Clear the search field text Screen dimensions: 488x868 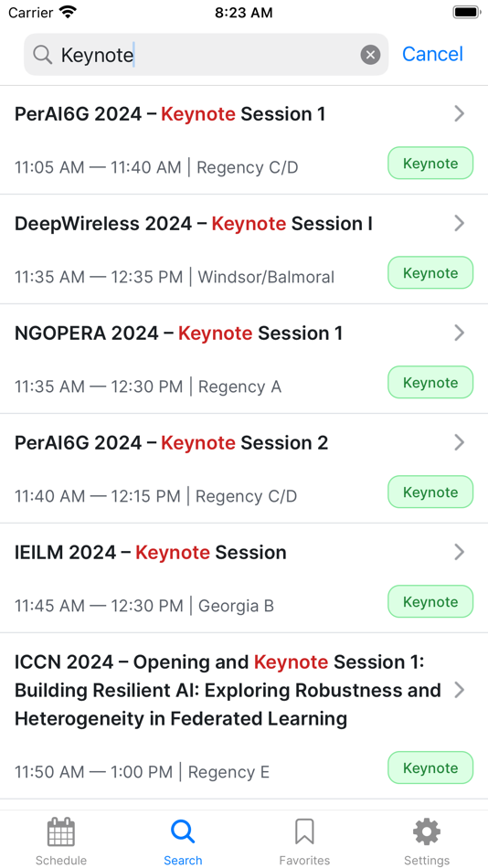[x=371, y=55]
